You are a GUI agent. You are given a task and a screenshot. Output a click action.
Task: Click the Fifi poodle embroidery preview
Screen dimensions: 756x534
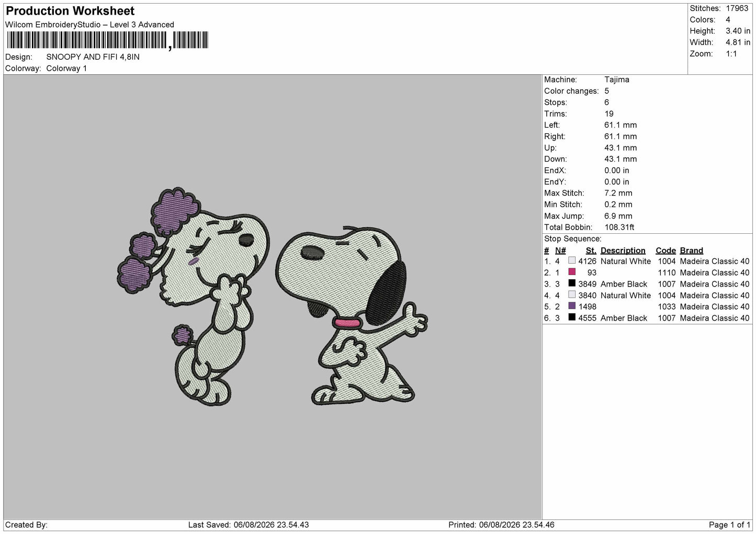click(x=194, y=296)
